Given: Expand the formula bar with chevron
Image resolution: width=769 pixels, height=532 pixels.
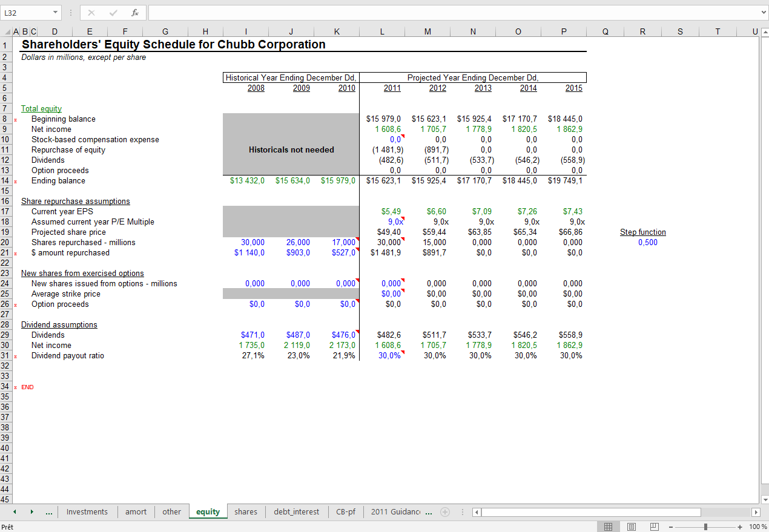Looking at the screenshot, I should 763,12.
